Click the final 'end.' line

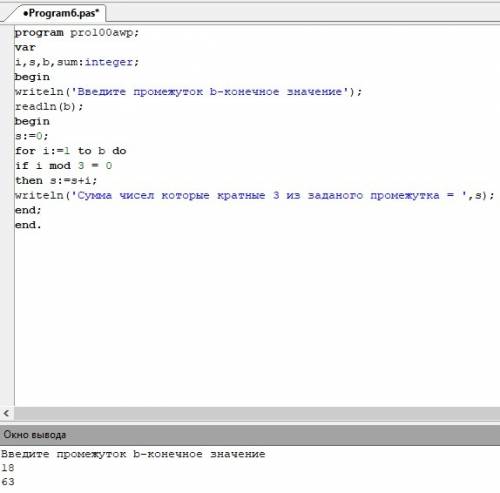point(28,225)
